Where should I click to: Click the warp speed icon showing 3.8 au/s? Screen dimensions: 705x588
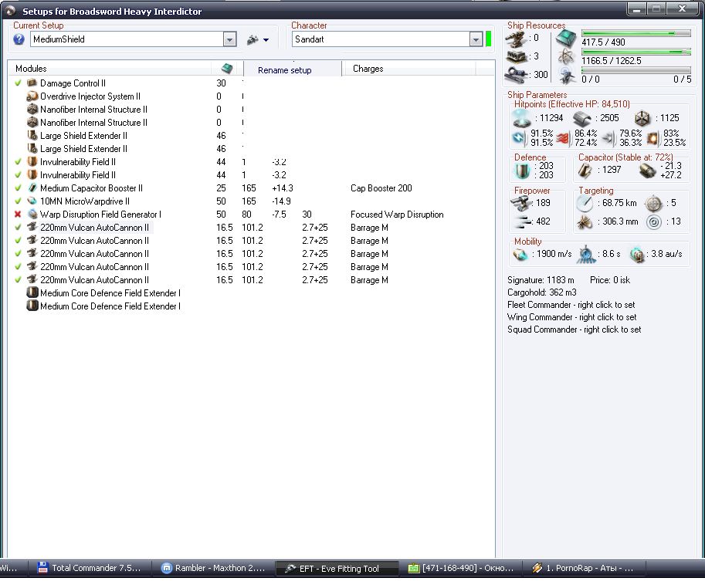(637, 254)
